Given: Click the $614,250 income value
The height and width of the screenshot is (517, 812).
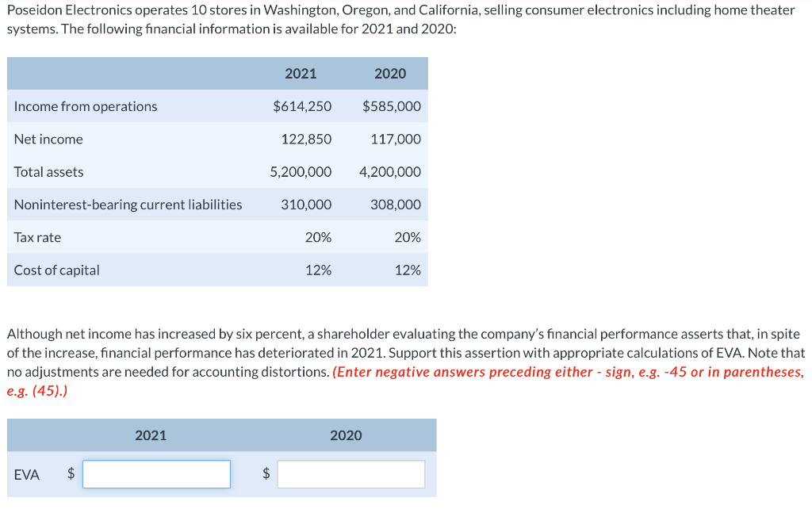Looking at the screenshot, I should pyautogui.click(x=302, y=106).
